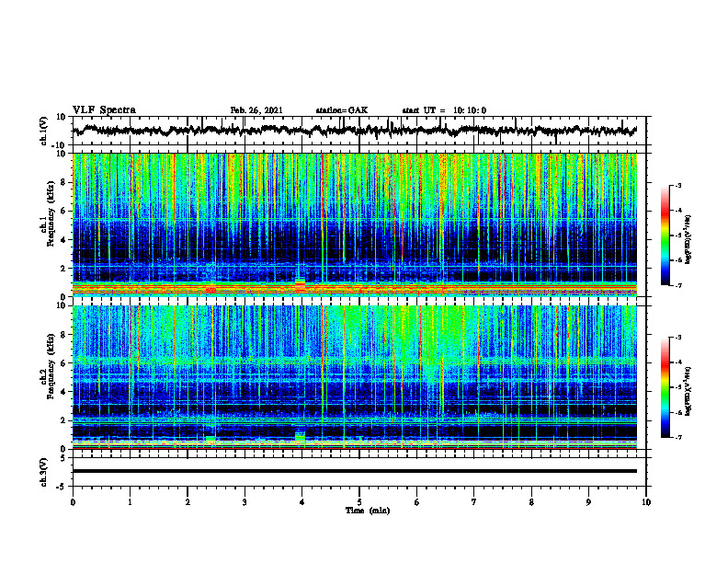Click tick label "0" on the Time axis
Screen dimensions: 728x563
(x=73, y=502)
